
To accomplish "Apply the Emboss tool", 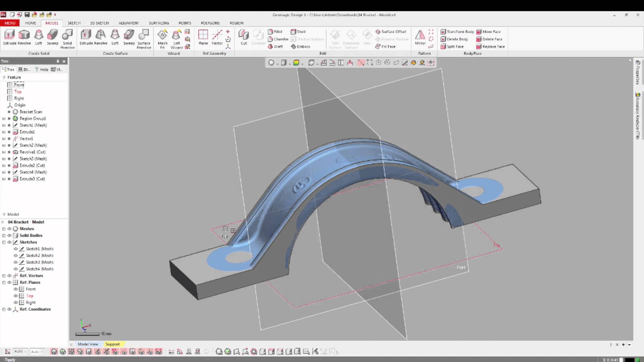I will click(301, 47).
